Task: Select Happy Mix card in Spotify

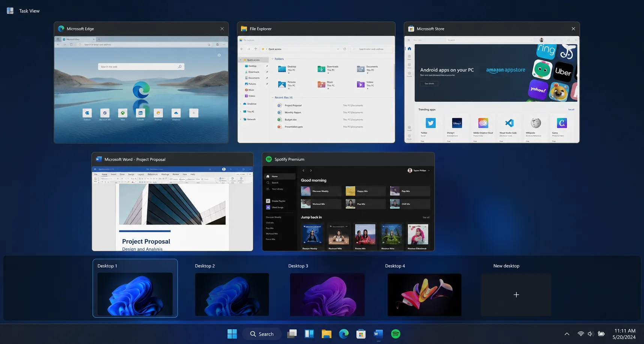Action: tap(365, 191)
